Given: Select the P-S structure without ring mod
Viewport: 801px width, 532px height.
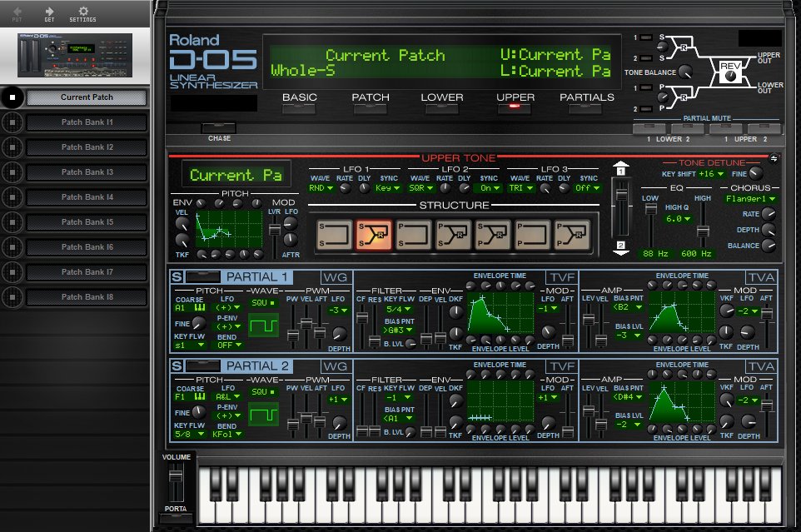Looking at the screenshot, I should click(x=414, y=234).
